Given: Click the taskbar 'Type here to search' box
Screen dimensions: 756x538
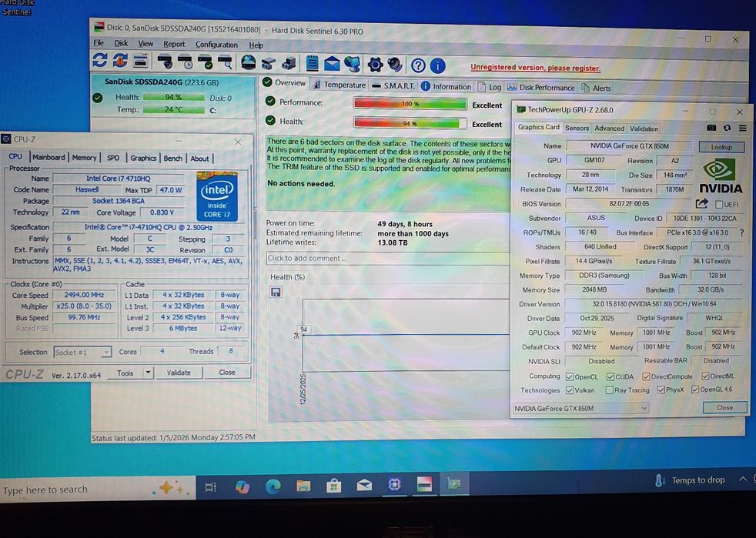Looking at the screenshot, I should 98,489.
